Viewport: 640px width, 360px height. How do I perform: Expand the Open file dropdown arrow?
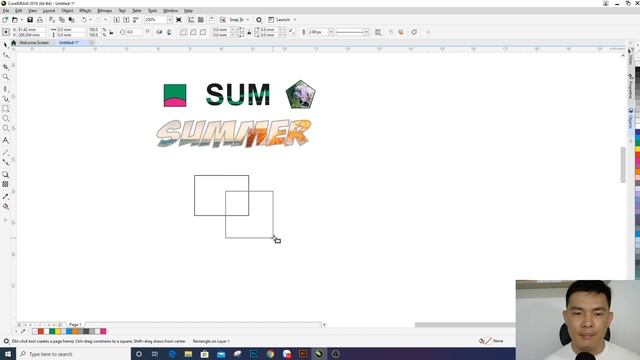21,20
